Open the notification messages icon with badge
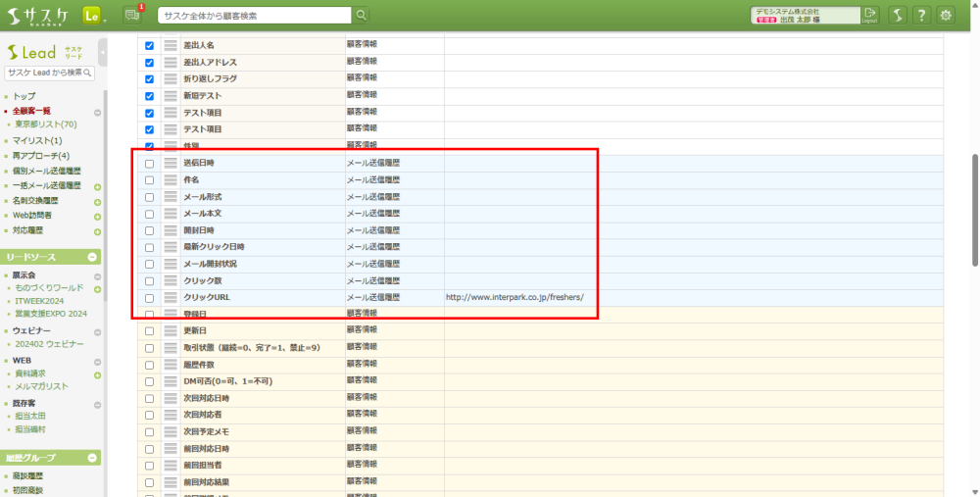The width and height of the screenshot is (980, 497). coord(132,15)
